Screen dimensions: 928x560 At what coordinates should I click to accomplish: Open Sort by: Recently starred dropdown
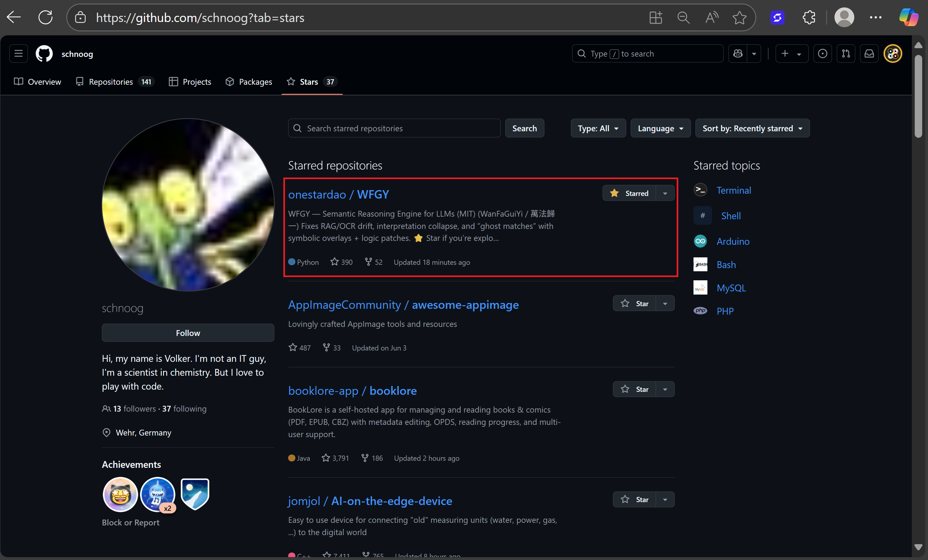(x=752, y=128)
